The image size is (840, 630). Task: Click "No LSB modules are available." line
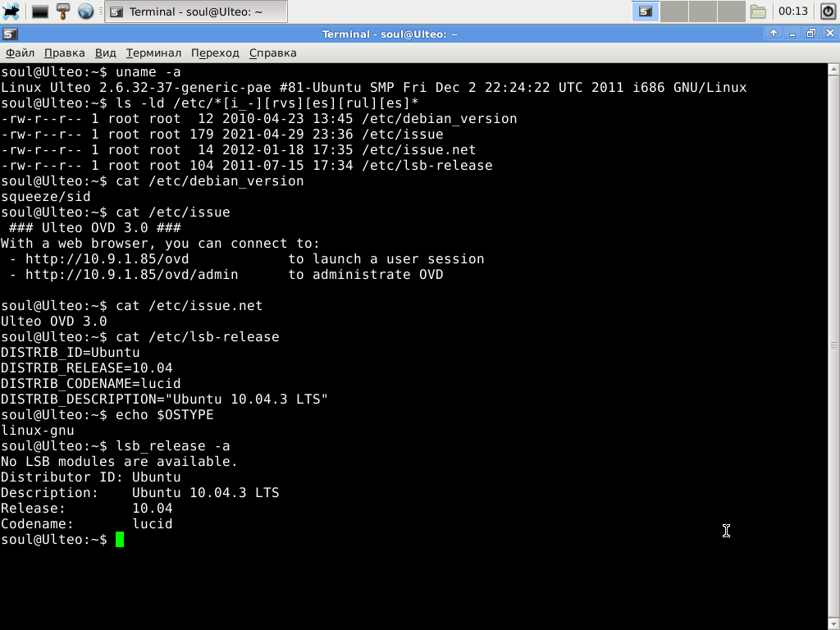pos(119,462)
